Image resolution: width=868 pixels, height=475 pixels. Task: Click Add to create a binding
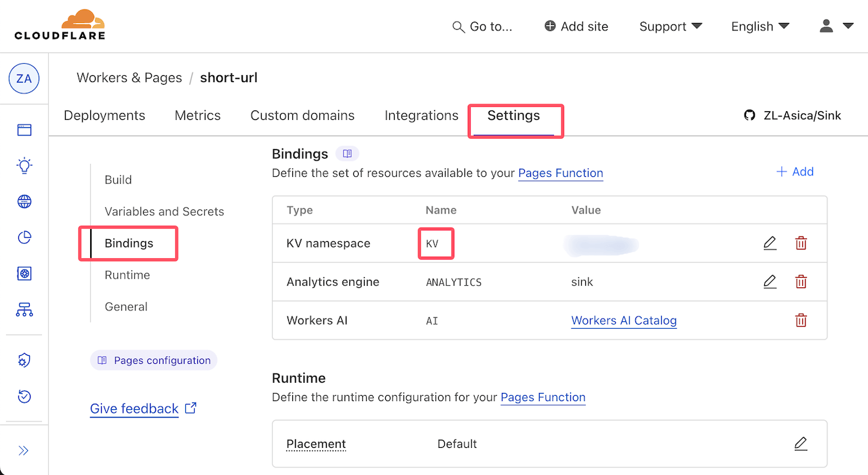tap(795, 171)
